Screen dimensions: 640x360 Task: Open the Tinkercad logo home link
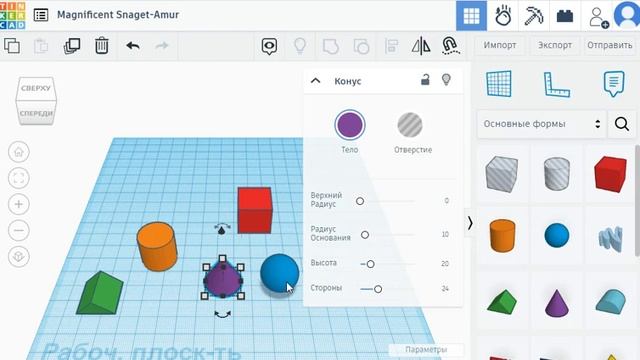point(13,15)
